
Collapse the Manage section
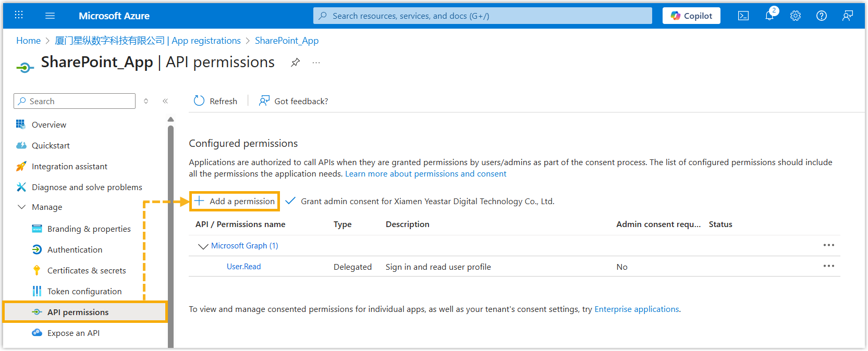pyautogui.click(x=22, y=207)
